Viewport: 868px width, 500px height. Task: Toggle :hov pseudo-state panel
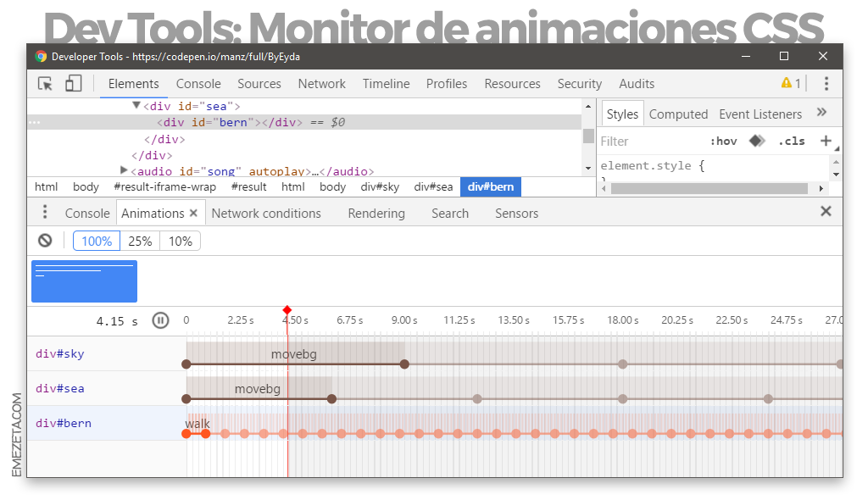tap(724, 142)
